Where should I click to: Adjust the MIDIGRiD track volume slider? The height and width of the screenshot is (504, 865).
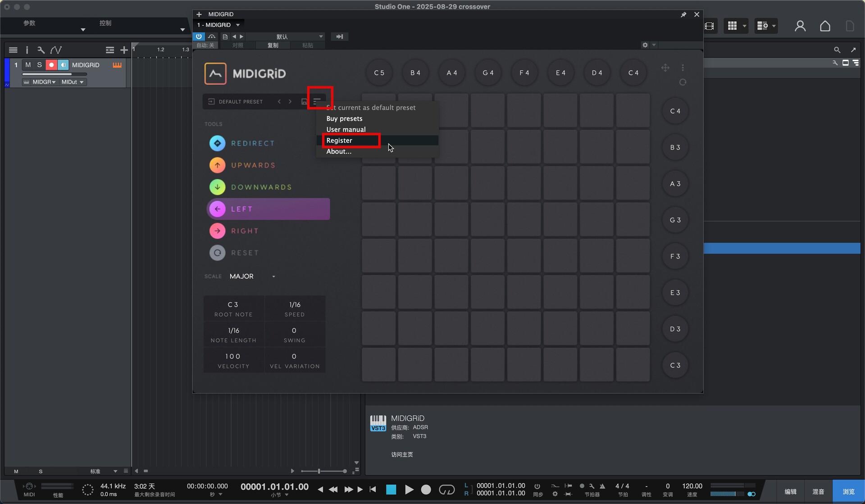[54, 74]
